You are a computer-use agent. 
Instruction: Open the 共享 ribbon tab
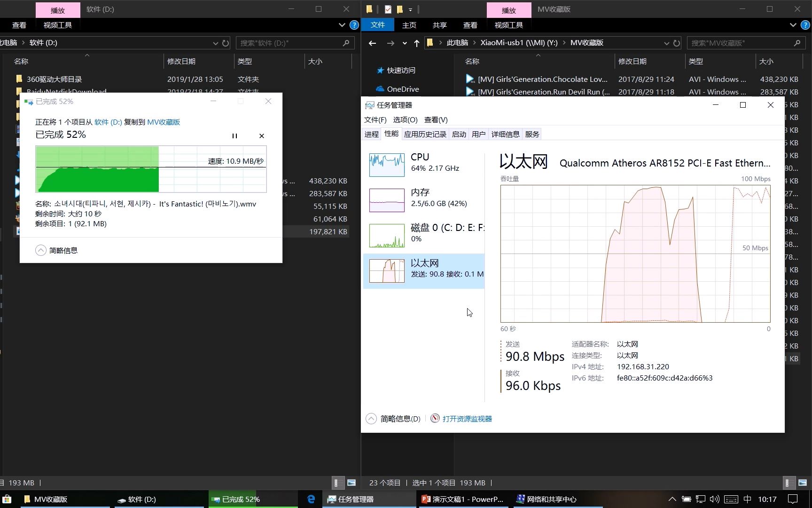(440, 25)
